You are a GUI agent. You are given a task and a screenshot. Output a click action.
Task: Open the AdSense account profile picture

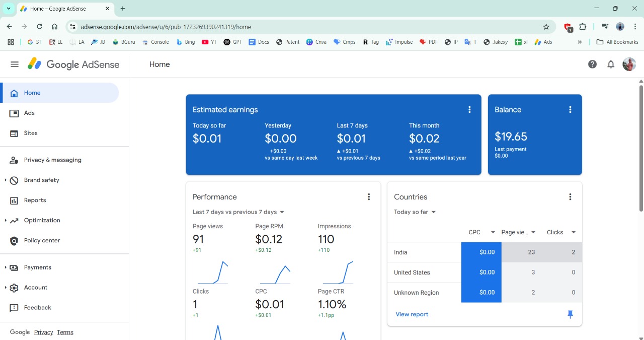(x=629, y=64)
